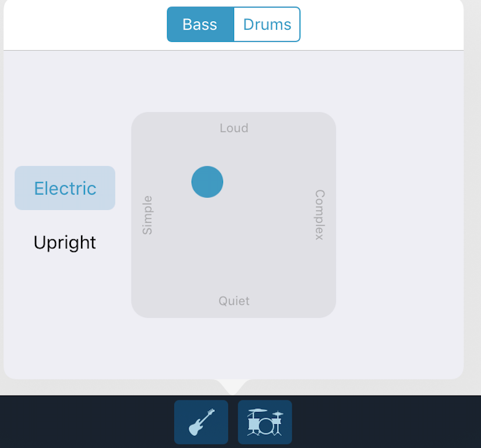Click the Complex label on the pad
The height and width of the screenshot is (448, 481).
point(320,215)
